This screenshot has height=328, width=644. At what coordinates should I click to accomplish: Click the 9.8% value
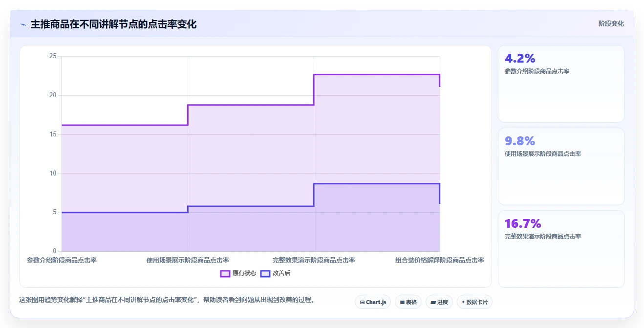(520, 141)
